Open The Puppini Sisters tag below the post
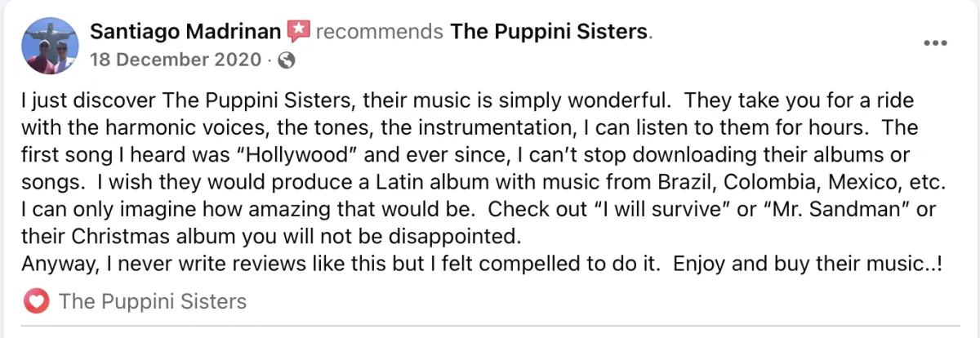The width and height of the screenshot is (980, 338). click(153, 302)
